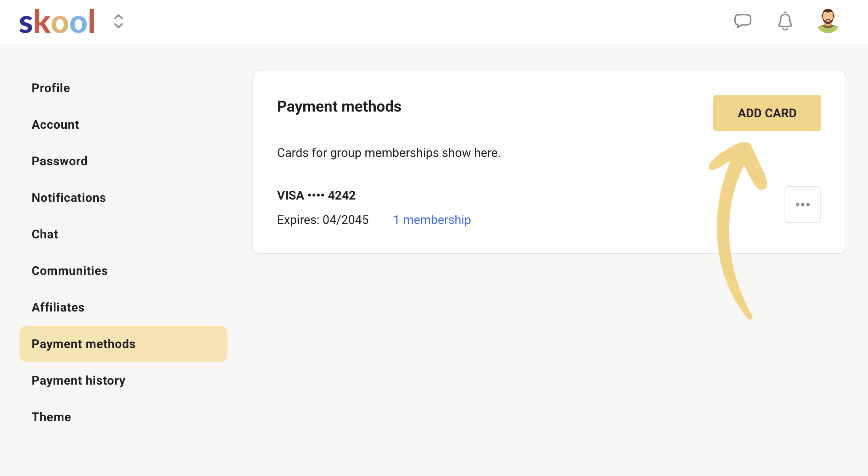Image resolution: width=868 pixels, height=476 pixels.
Task: Select Payment methods in sidebar
Action: click(x=123, y=344)
